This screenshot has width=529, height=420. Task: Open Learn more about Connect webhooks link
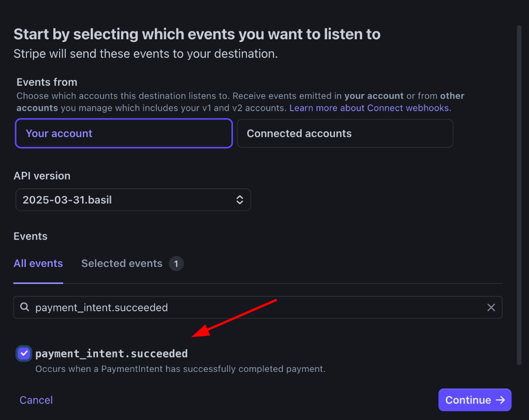tap(370, 108)
